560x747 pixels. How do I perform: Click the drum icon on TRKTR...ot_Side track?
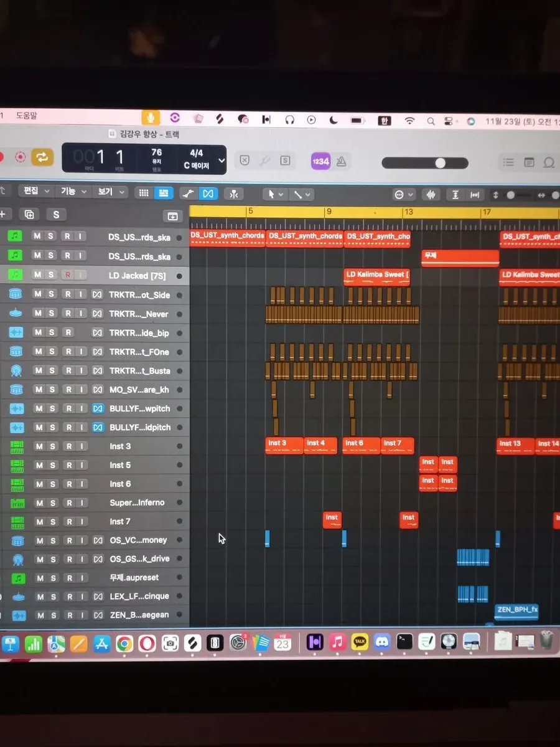tap(16, 294)
